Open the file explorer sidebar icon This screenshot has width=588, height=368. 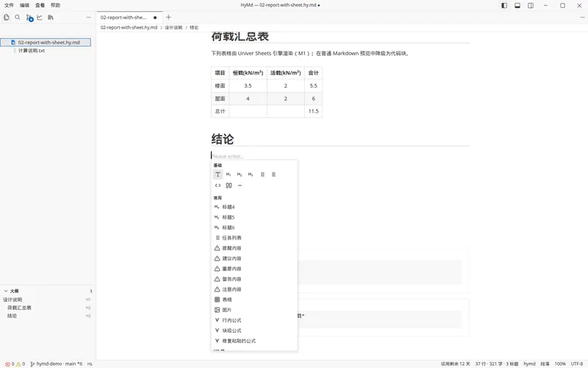pos(7,17)
